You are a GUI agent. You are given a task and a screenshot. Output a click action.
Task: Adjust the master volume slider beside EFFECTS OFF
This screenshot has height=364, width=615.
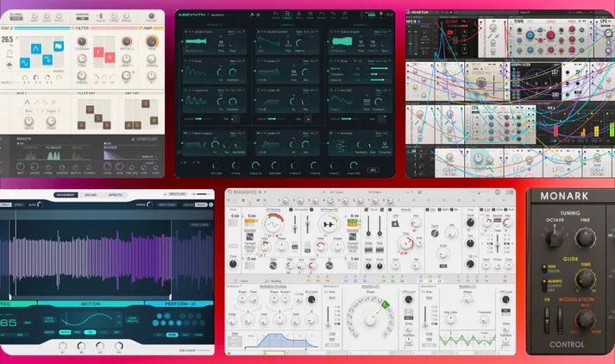coord(204,194)
